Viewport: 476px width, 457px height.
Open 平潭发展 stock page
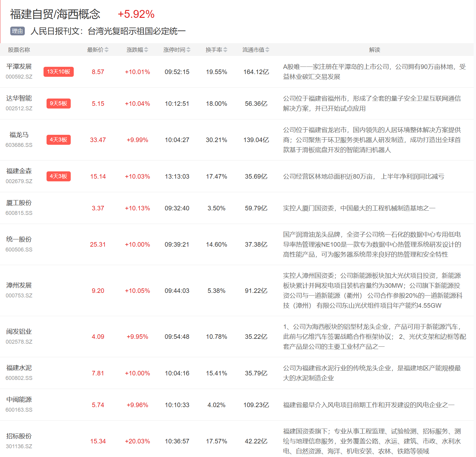pos(19,67)
